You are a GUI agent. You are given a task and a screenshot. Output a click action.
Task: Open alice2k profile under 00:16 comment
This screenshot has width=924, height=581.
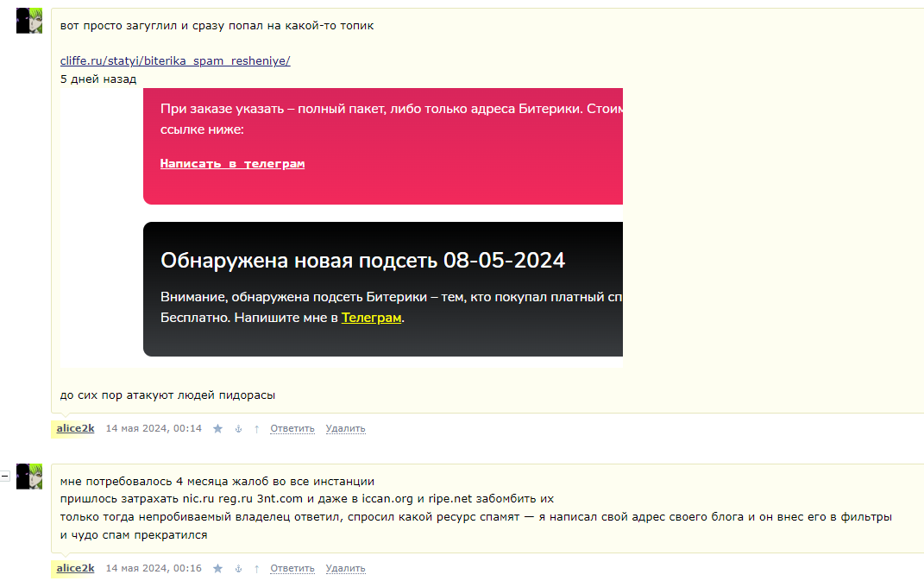75,569
